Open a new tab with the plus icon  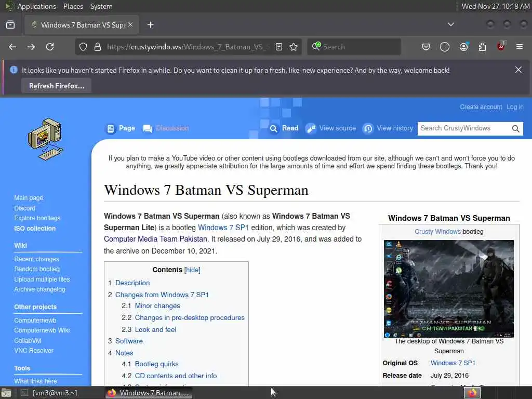(151, 25)
